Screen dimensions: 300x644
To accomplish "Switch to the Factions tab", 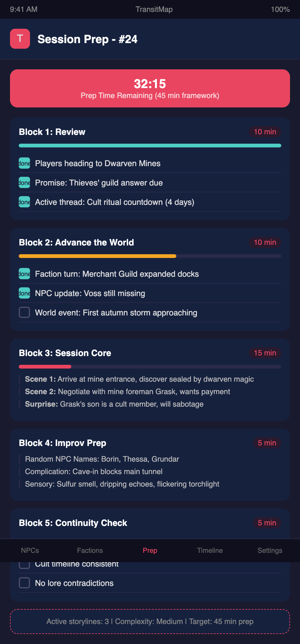I will coord(90,551).
